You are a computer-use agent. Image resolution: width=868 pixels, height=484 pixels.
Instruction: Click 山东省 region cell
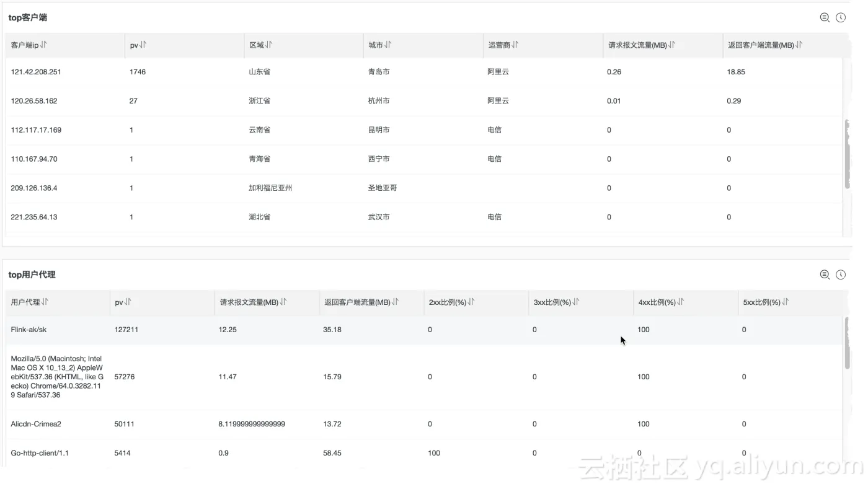click(259, 72)
